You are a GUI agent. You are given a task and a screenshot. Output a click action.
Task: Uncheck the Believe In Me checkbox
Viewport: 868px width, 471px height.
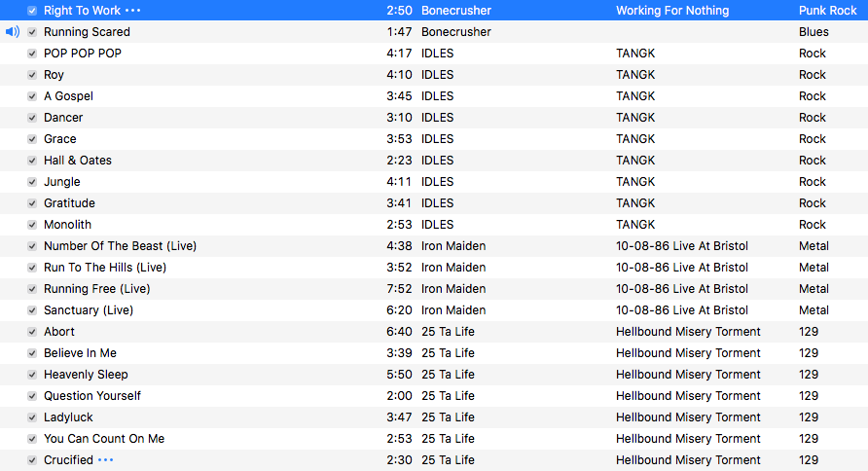point(32,353)
